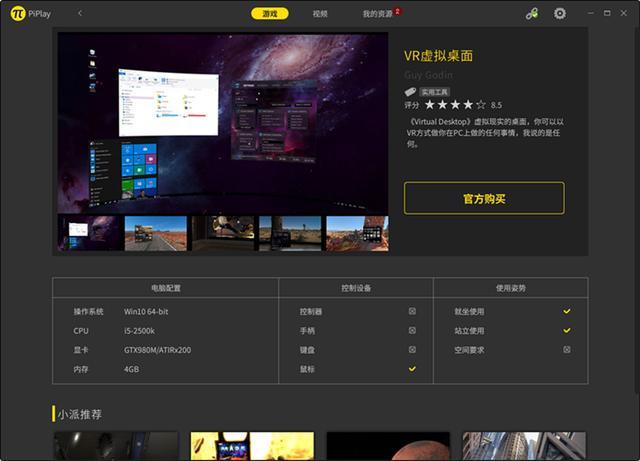Switch to the 视频 video tab
640x461 pixels.
coord(320,14)
